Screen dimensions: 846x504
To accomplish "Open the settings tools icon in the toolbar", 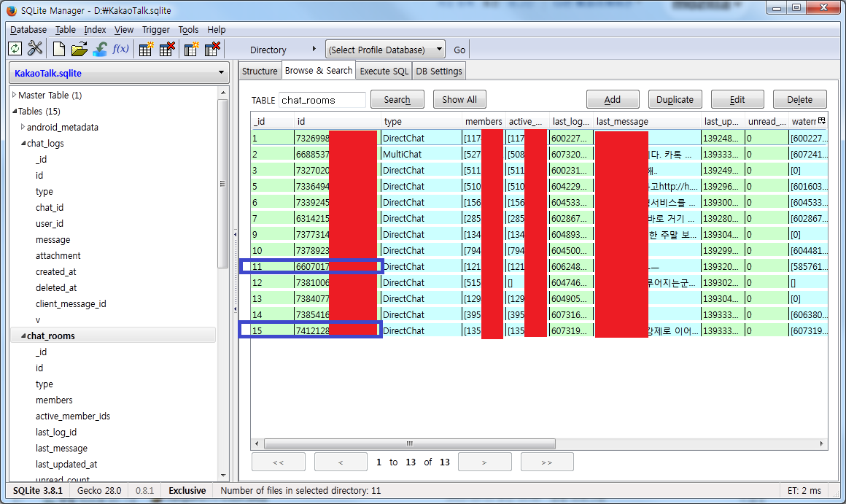I will 35,49.
